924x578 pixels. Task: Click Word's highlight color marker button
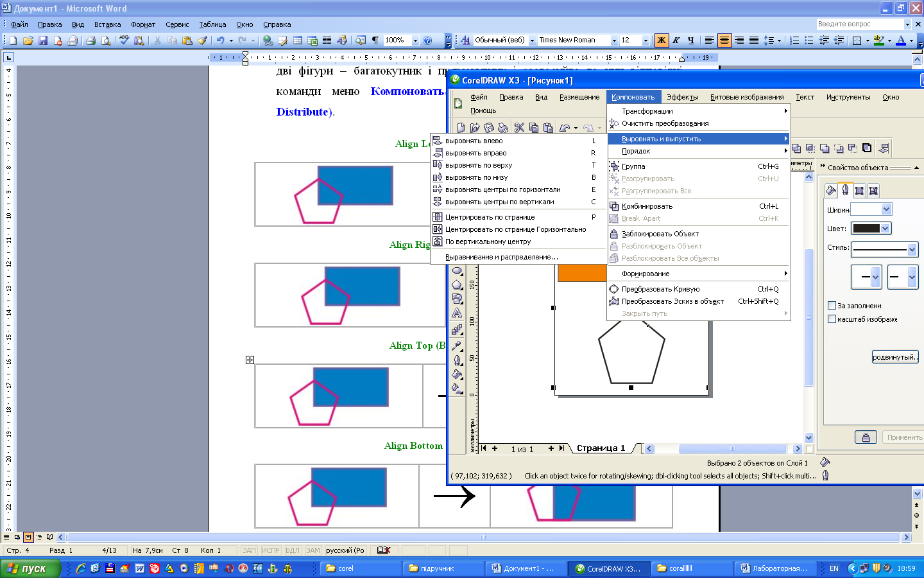[878, 40]
